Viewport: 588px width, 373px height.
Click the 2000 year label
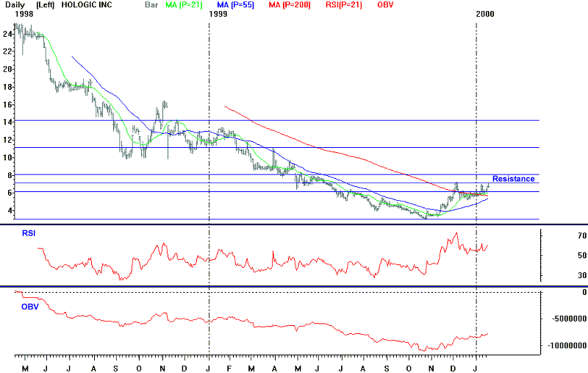[x=485, y=14]
